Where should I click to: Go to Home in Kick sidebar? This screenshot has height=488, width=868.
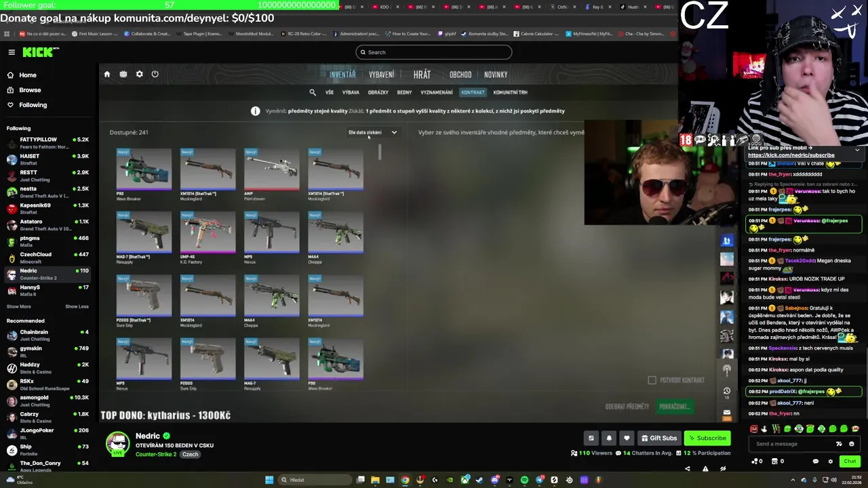click(x=27, y=75)
